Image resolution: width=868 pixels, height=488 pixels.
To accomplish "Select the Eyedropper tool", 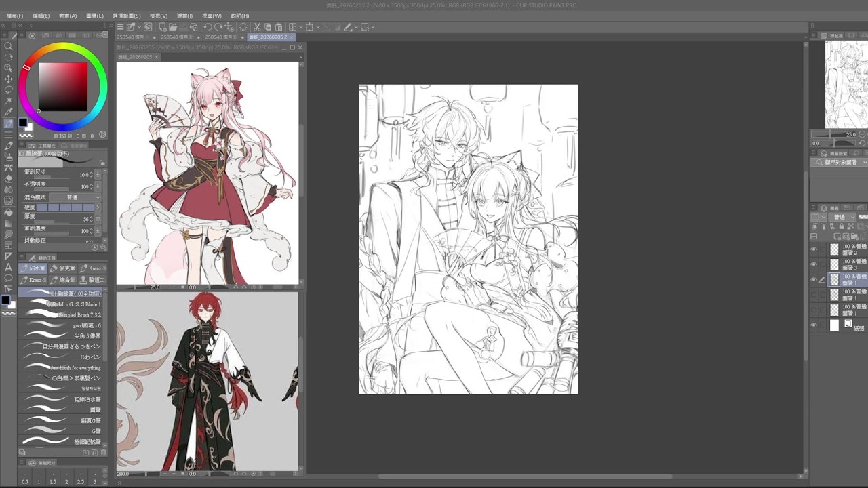I will 8,112.
